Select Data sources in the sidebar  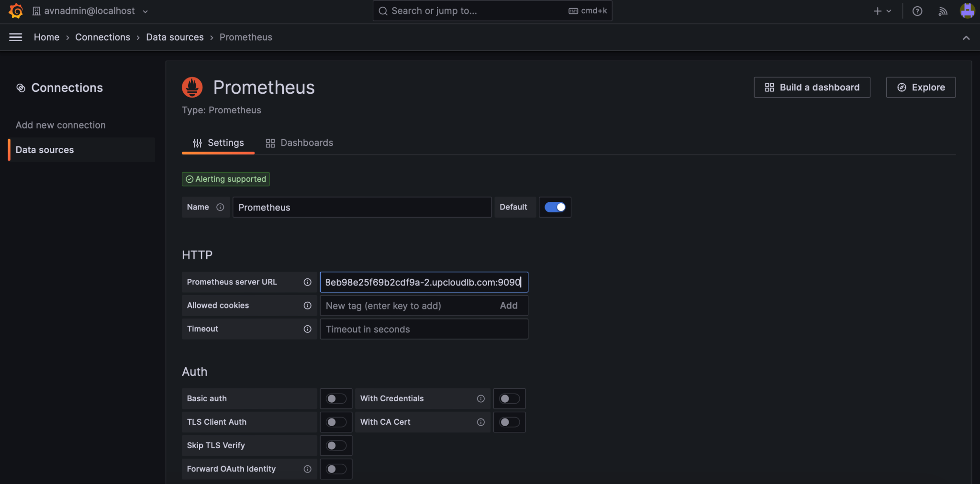tap(82, 150)
